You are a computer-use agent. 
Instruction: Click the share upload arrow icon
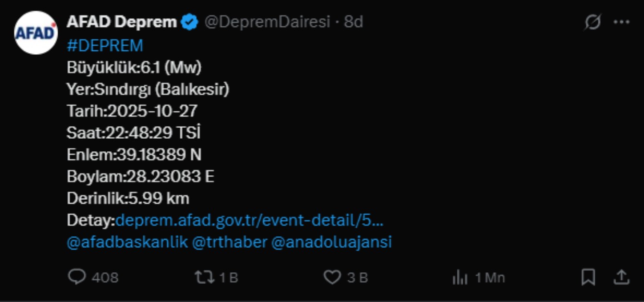point(621,277)
